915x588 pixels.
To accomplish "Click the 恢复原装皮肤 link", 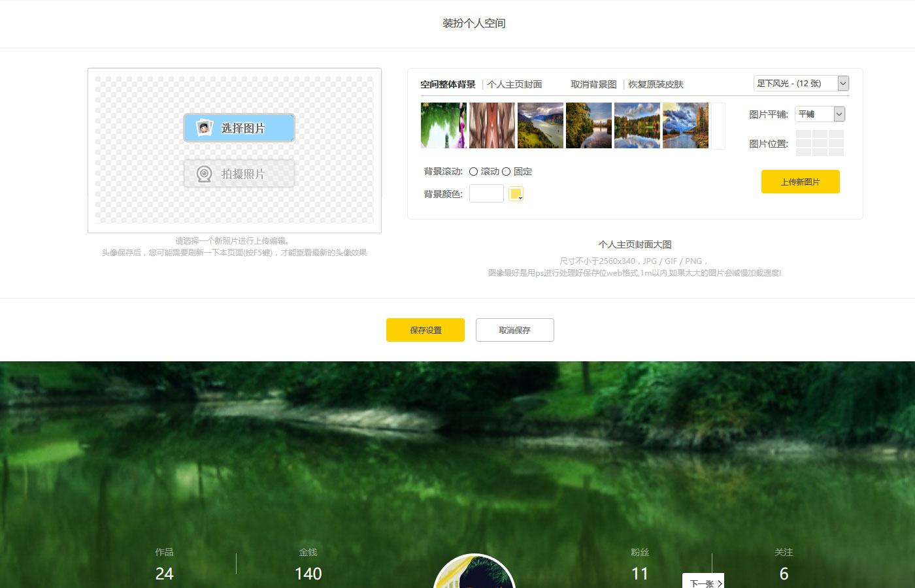I will [x=656, y=84].
